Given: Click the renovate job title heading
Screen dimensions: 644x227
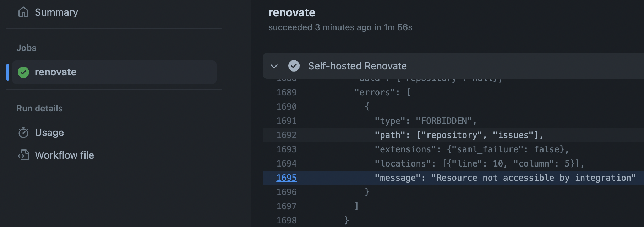Looking at the screenshot, I should [x=292, y=12].
